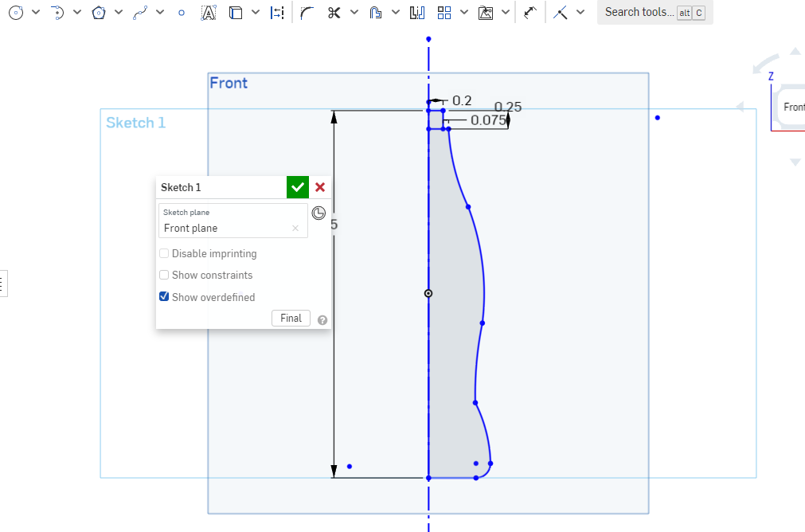Select the Dimension tool
Viewport: 805px width, 532px height.
[x=278, y=12]
